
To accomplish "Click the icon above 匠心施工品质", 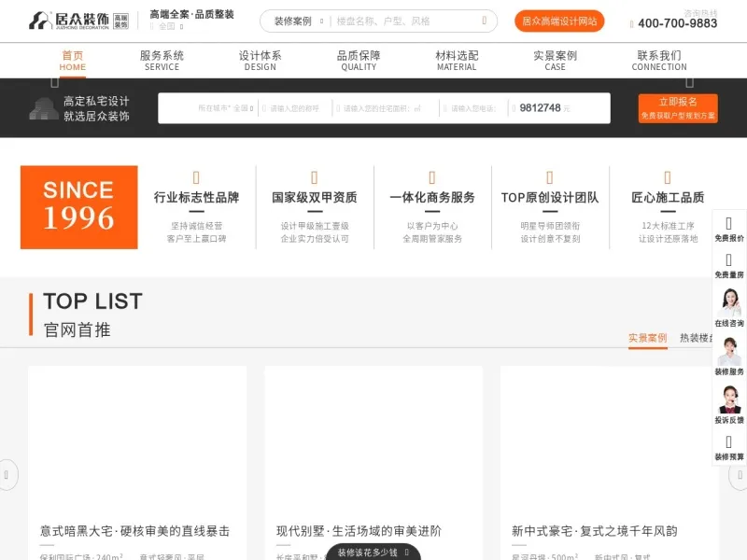I will point(668,177).
